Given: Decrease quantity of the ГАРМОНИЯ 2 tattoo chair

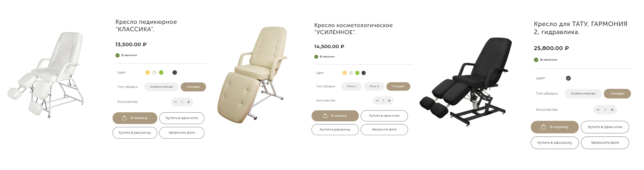Looking at the screenshot, I should click(x=598, y=110).
